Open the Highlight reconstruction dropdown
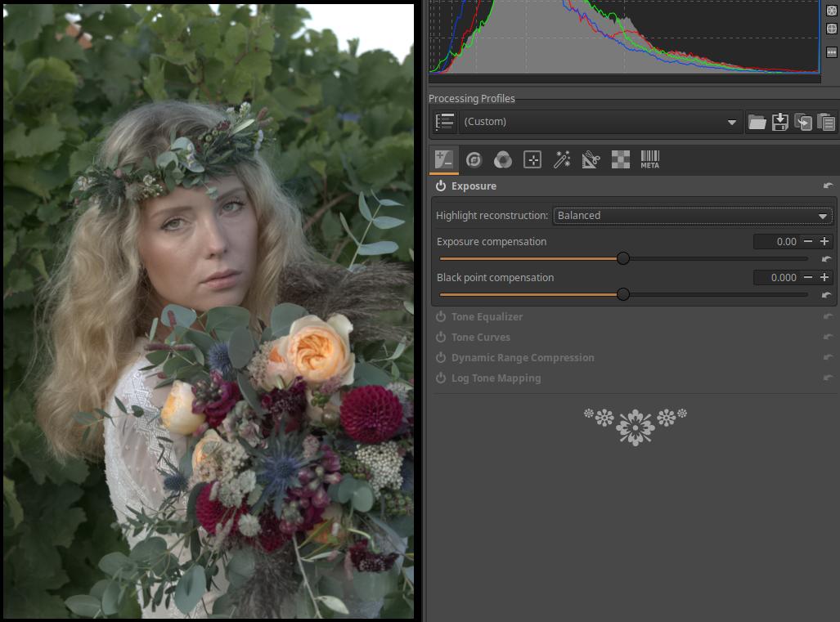Image resolution: width=840 pixels, height=622 pixels. [692, 216]
